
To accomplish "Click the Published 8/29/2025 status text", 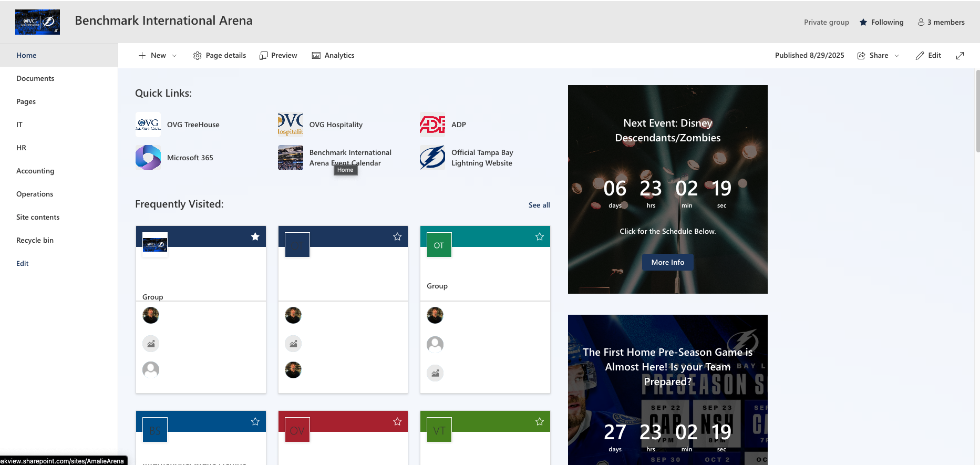I will pos(810,55).
